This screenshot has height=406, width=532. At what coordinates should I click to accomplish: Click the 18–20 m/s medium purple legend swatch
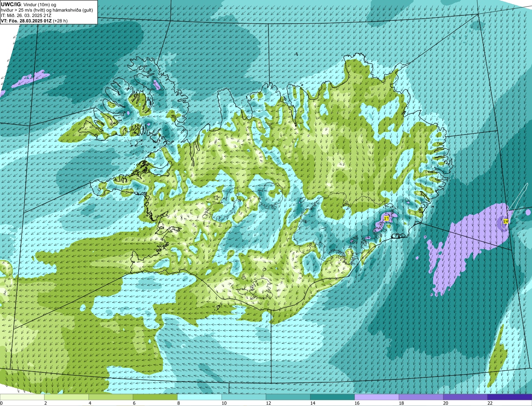(421, 397)
